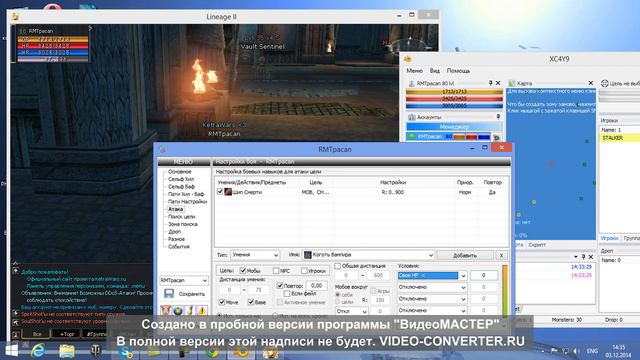Click the target globe icon in XC4Y9
Screen dimensions: 640x360
(x=604, y=83)
